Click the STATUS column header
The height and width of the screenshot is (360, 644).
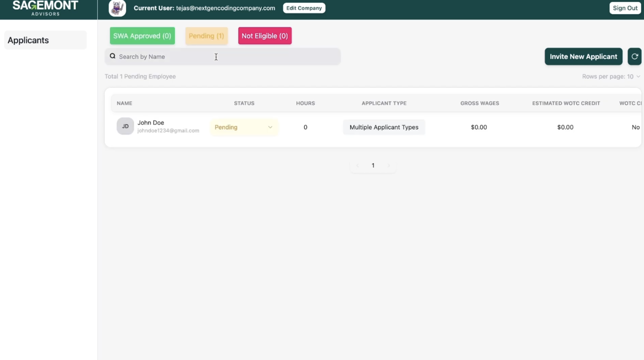(x=244, y=103)
